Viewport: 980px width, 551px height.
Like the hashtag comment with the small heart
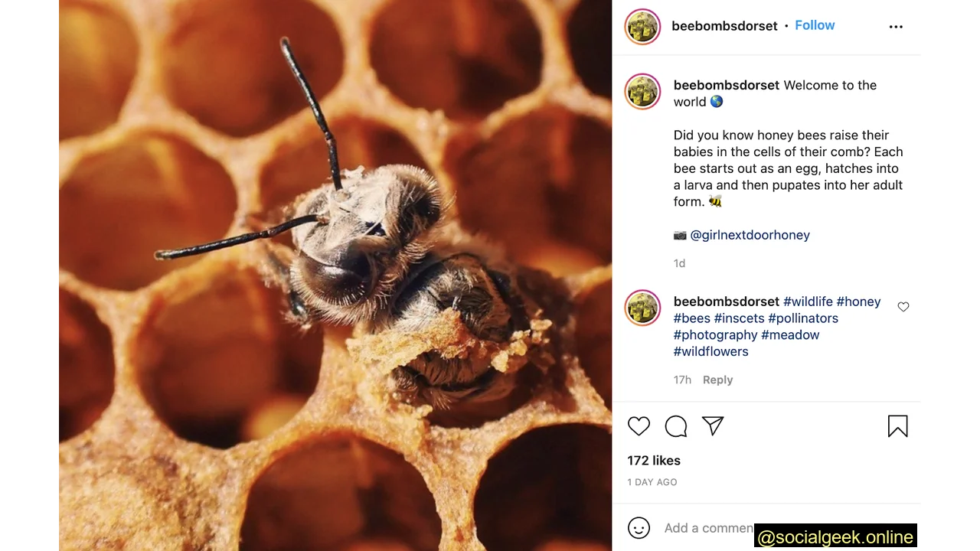(x=903, y=305)
